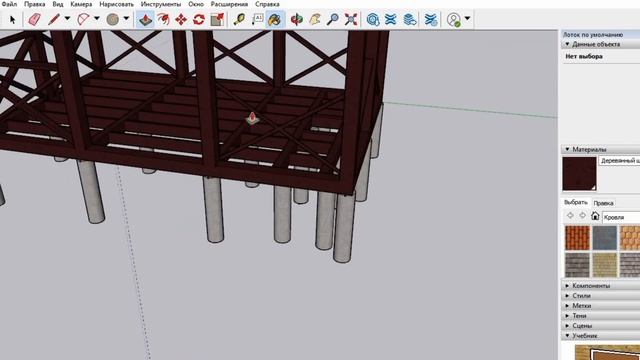This screenshot has height=360, width=640.
Task: Choose the Offset tool
Action: click(163, 19)
